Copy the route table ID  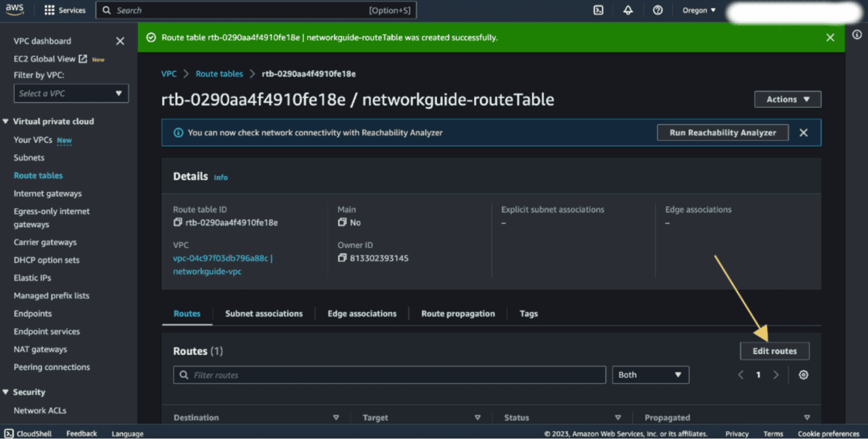coord(178,223)
